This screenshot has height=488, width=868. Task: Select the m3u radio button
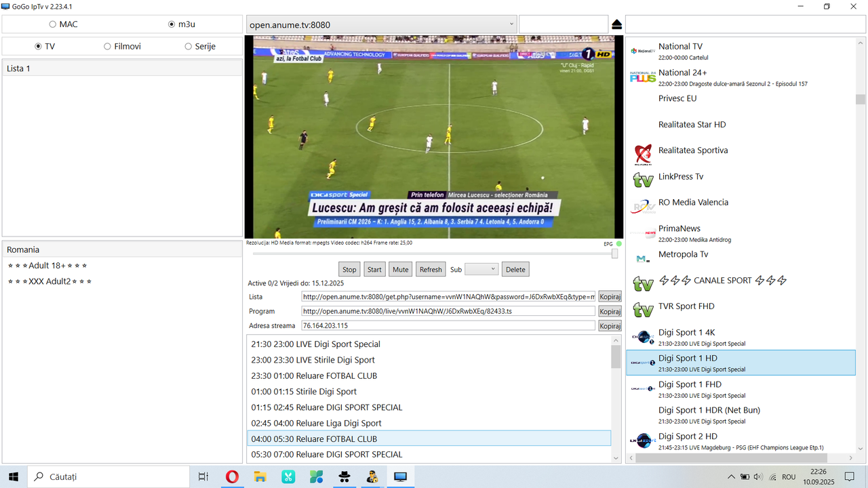click(172, 24)
